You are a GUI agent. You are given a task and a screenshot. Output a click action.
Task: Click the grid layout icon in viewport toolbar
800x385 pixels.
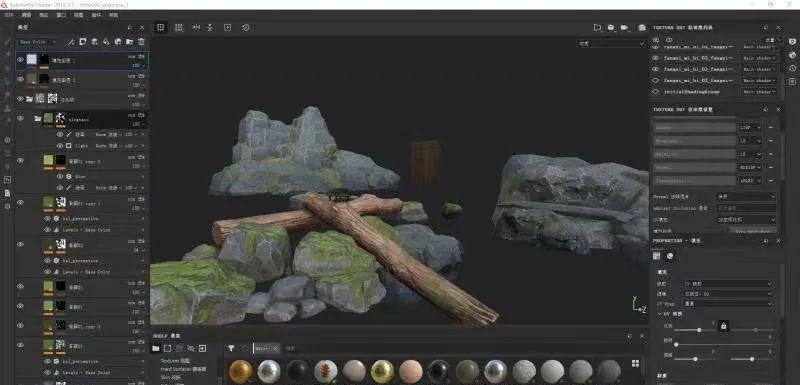[x=179, y=28]
